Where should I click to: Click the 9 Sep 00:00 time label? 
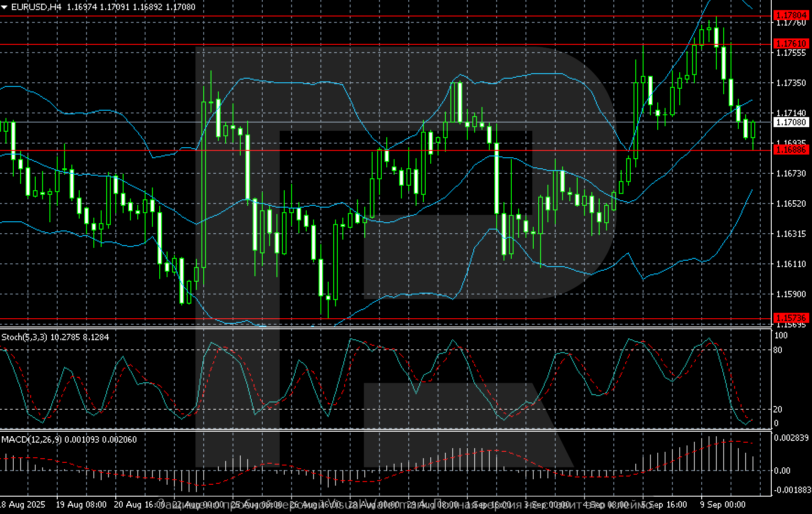coord(723,505)
